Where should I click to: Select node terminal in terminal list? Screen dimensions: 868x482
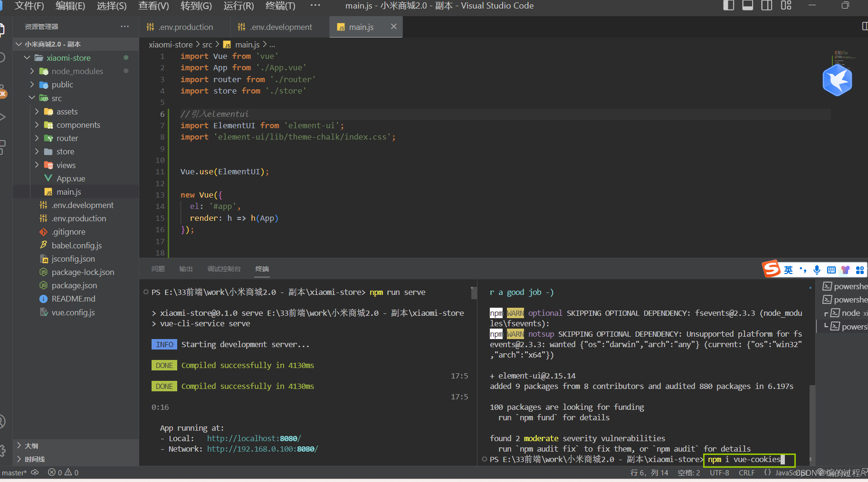(845, 313)
